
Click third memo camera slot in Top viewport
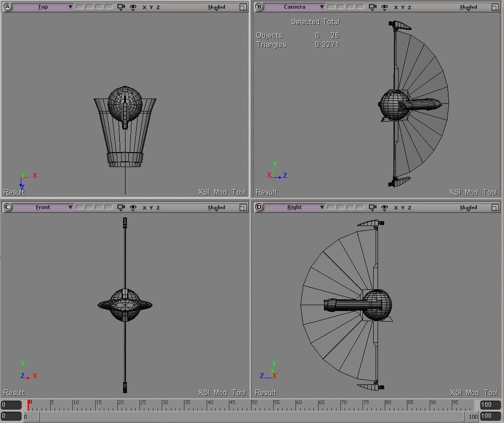coord(99,7)
